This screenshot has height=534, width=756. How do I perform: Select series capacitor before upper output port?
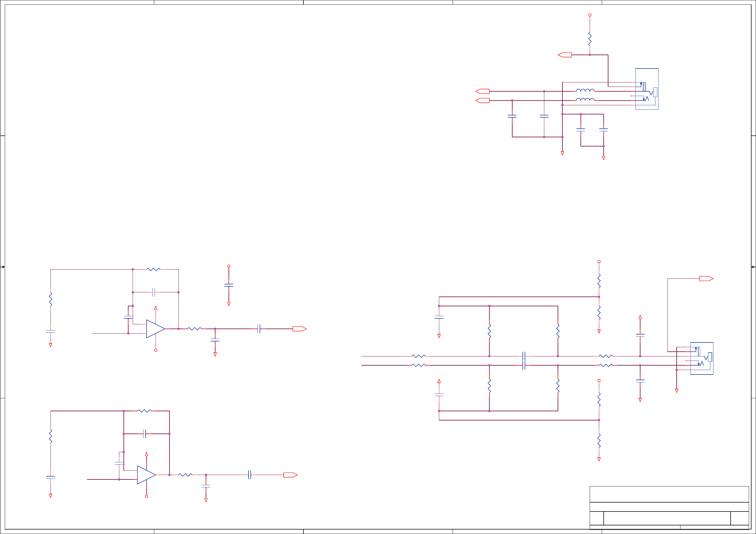tap(259, 329)
